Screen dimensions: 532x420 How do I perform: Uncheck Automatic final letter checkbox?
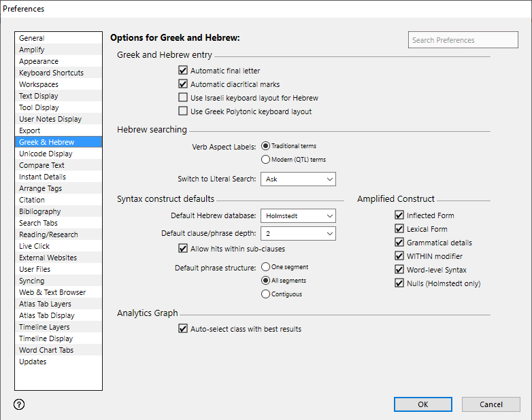point(183,71)
